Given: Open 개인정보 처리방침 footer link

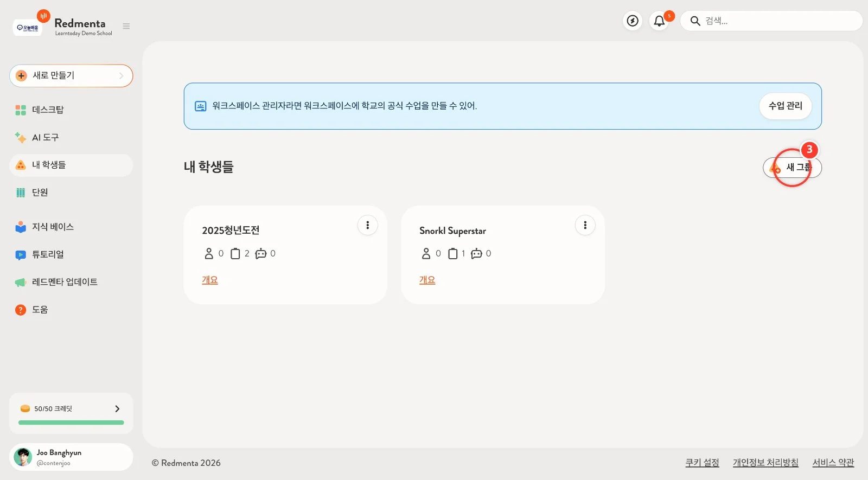Looking at the screenshot, I should [x=765, y=463].
